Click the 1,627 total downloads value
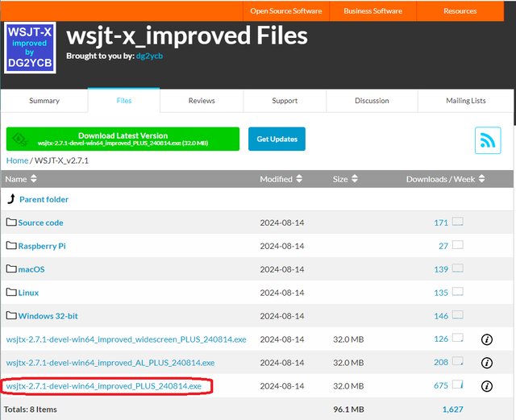The width and height of the screenshot is (516, 420). point(452,410)
